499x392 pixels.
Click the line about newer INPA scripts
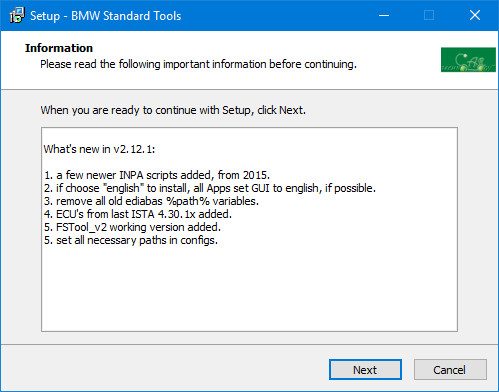pyautogui.click(x=157, y=175)
